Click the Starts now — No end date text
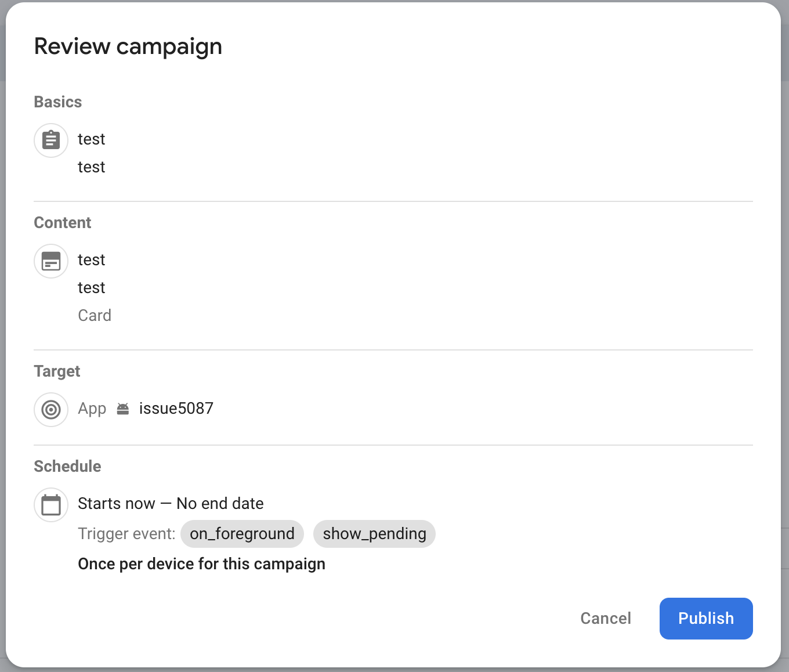Screen dimensions: 789x672 [x=171, y=503]
